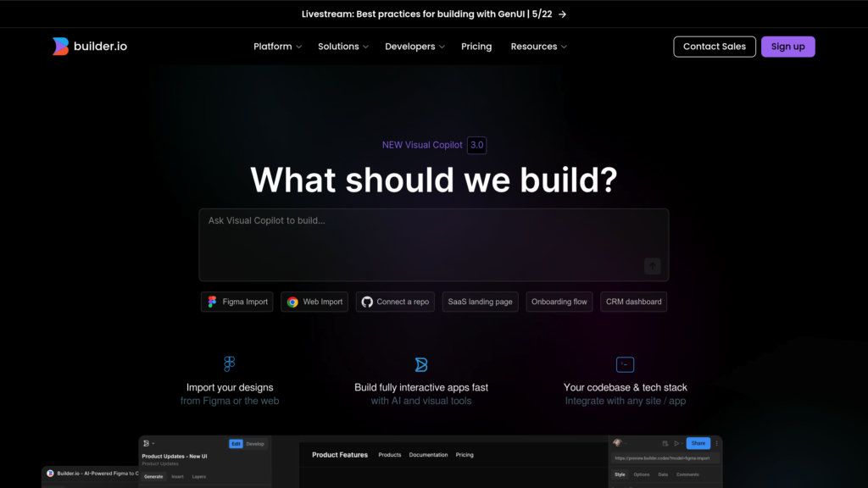Click the 'What should we build?' heading
Image resolution: width=868 pixels, height=488 pixels.
[x=434, y=180]
